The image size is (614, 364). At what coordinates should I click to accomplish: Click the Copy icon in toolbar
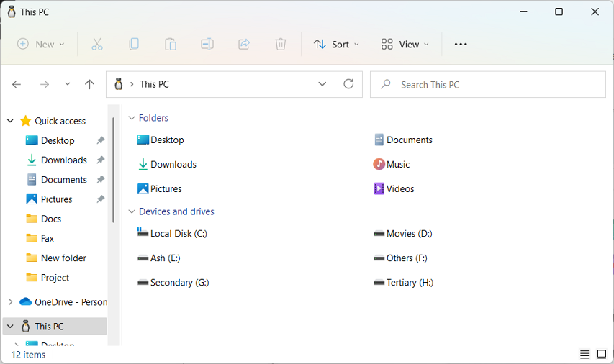coord(134,44)
